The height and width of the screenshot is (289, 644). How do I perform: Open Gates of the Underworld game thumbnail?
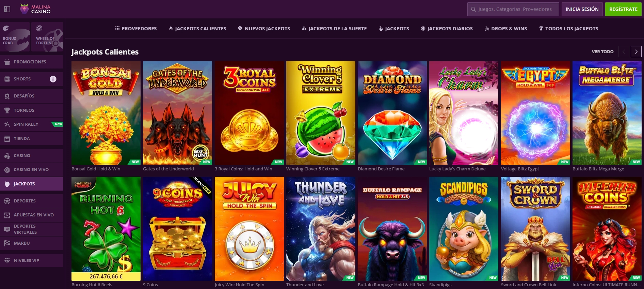[177, 113]
